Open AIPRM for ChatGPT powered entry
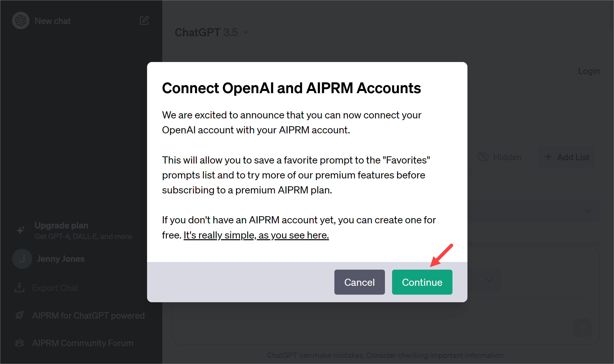Screen dimensions: 614x364 (88, 315)
